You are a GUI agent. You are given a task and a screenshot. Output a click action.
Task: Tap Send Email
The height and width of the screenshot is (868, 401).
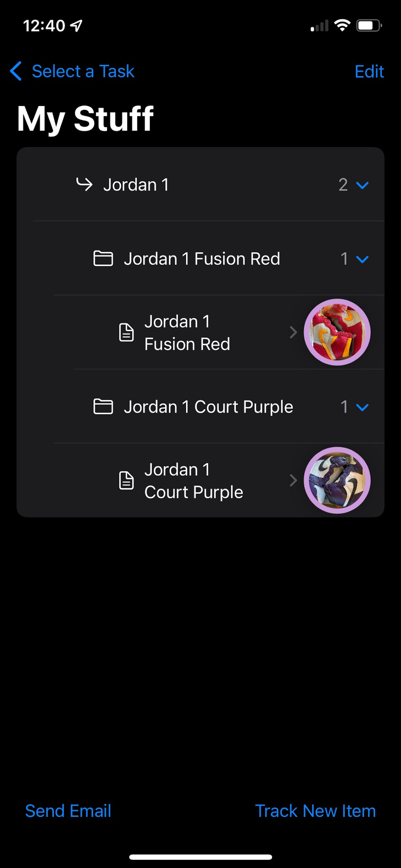pyautogui.click(x=68, y=811)
